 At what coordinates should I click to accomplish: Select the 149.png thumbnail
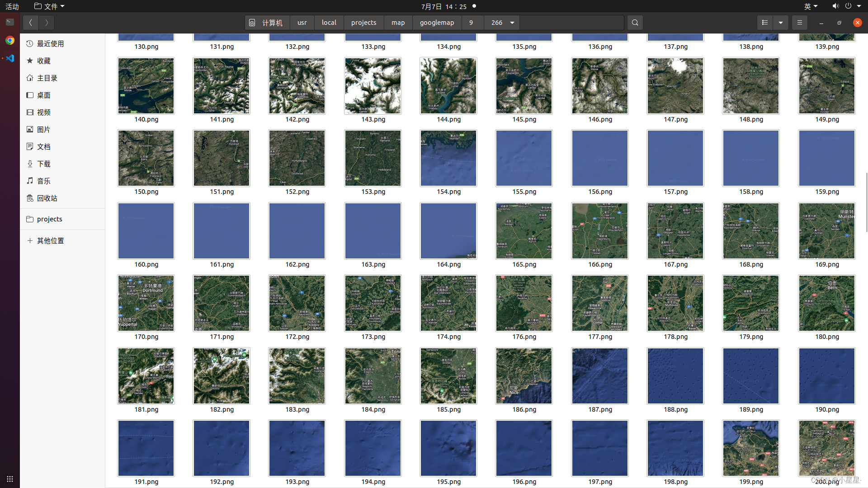(826, 85)
